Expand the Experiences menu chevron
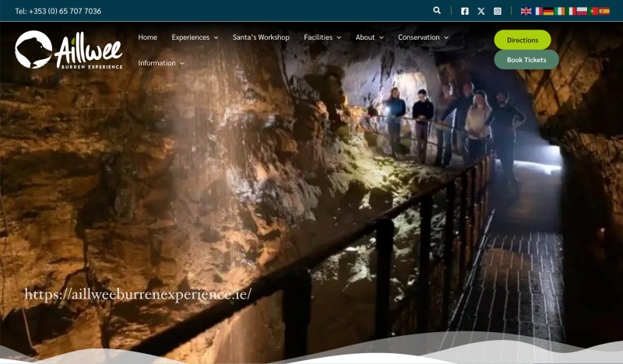 [216, 37]
